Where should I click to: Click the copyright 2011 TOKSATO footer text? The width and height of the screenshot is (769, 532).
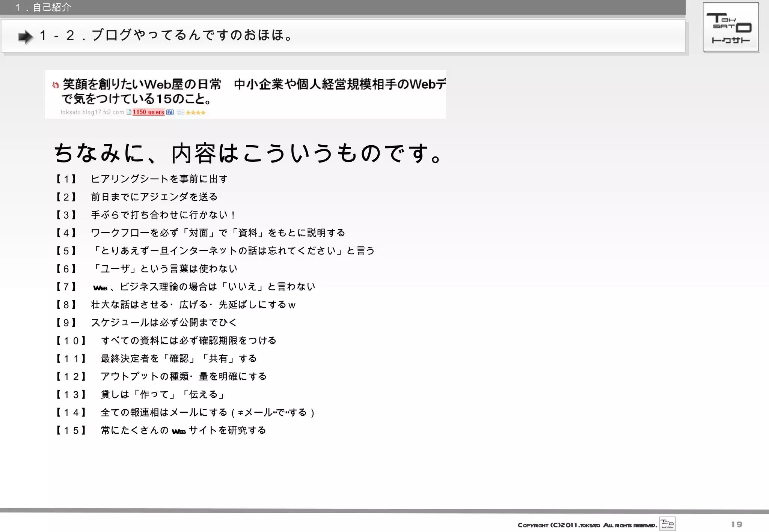[587, 525]
